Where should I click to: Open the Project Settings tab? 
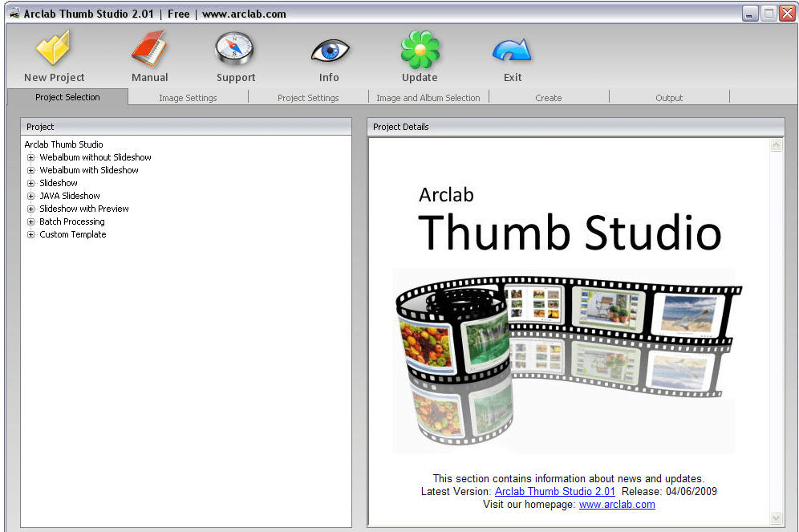308,97
